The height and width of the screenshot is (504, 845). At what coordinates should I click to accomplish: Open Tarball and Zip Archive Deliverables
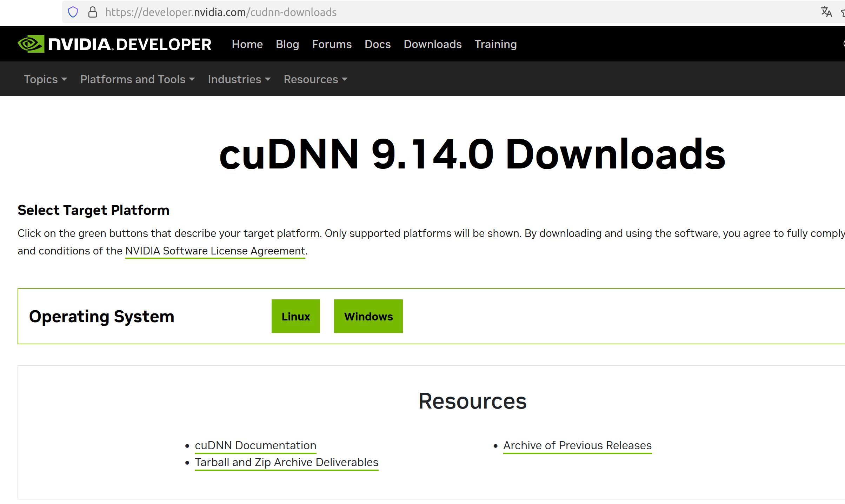(286, 462)
